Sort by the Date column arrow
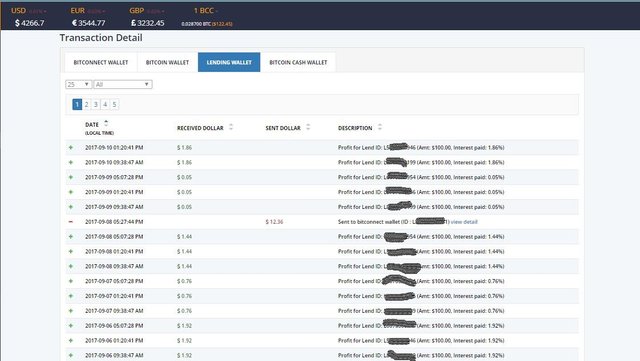The width and height of the screenshot is (640, 361). (106, 123)
